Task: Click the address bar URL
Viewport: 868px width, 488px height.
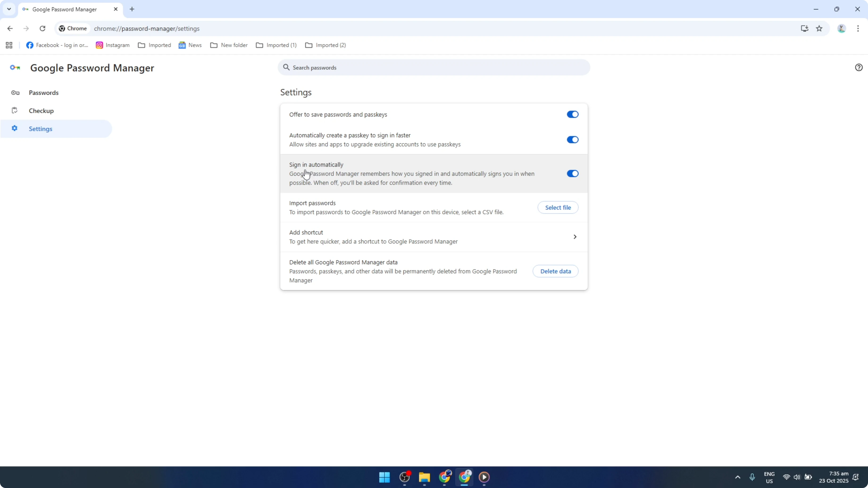Action: tap(146, 29)
